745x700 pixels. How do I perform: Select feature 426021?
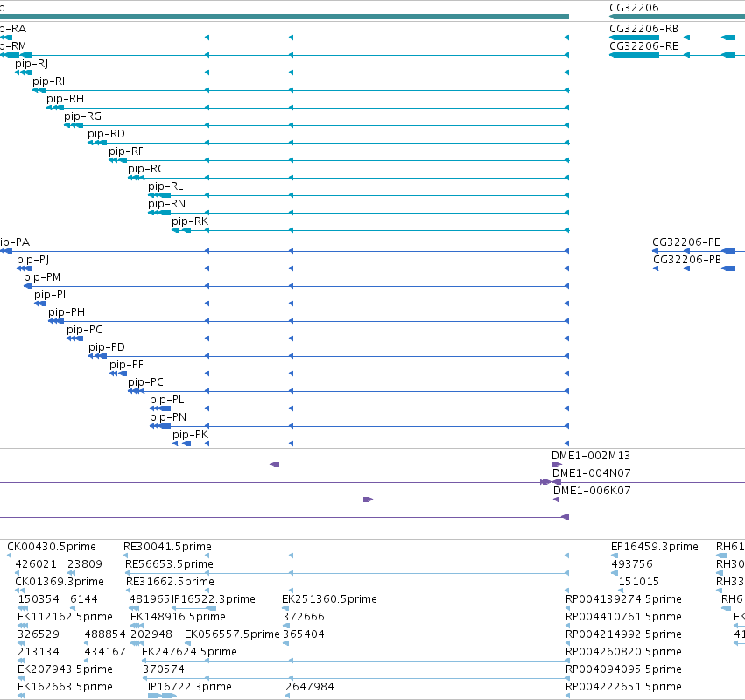[36, 564]
